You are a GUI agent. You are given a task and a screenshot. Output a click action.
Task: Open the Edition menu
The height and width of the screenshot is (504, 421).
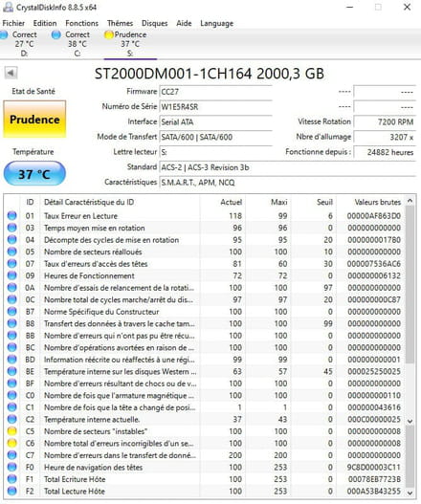[45, 23]
